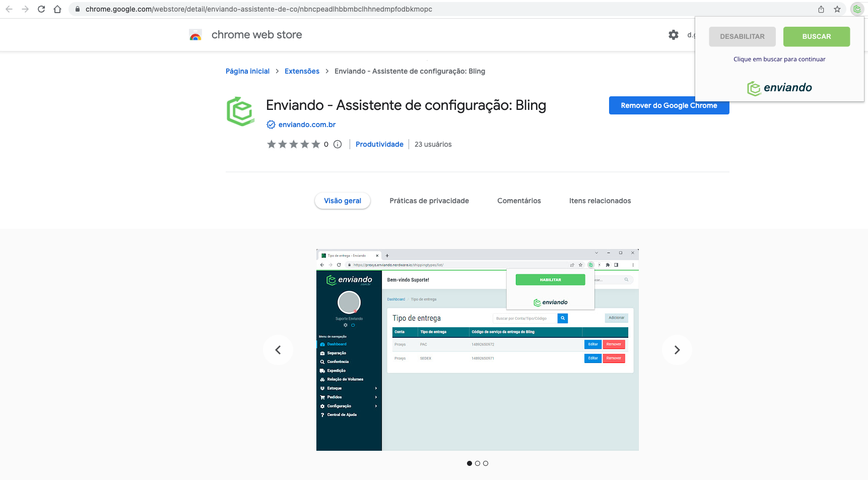Click the verified publisher badge icon
The image size is (868, 480).
pos(271,125)
